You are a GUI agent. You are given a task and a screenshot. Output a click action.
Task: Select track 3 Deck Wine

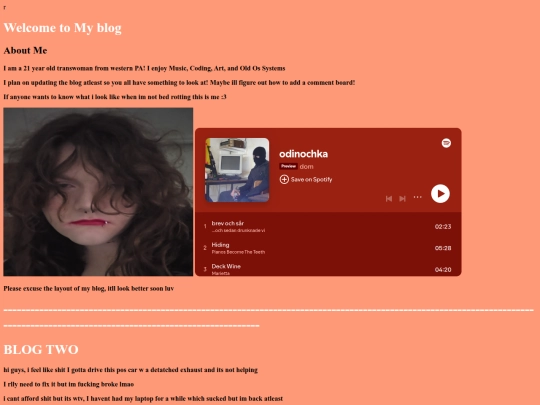[328, 269]
